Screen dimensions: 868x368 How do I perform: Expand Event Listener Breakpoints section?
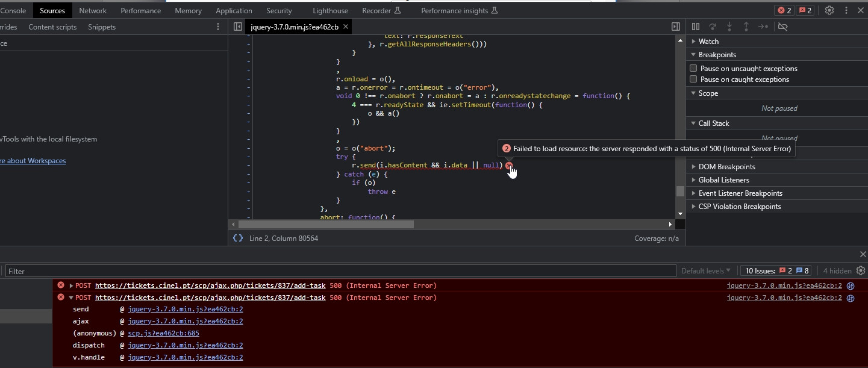777,193
